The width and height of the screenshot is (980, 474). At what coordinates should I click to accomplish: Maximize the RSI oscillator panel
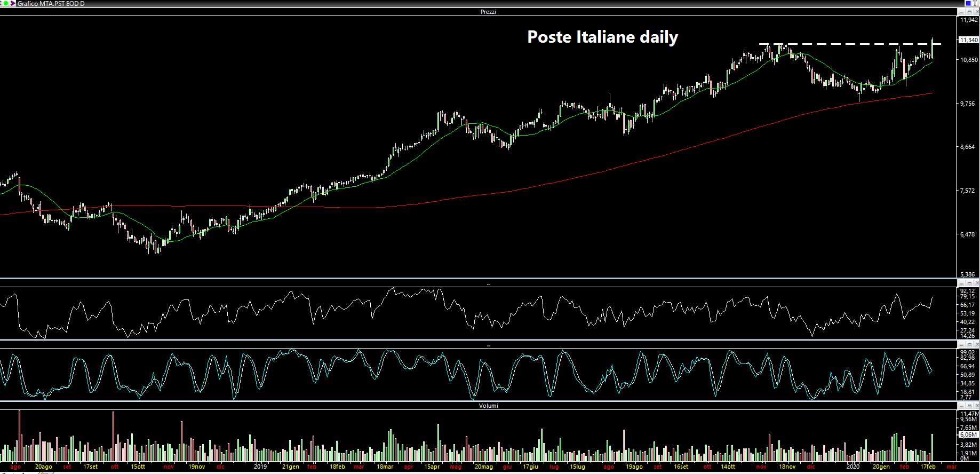969,283
